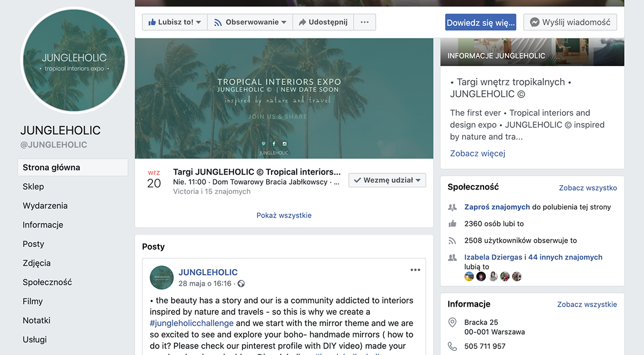
Task: Click the blue 'Dowiedz się wię...' button
Action: coord(480,23)
